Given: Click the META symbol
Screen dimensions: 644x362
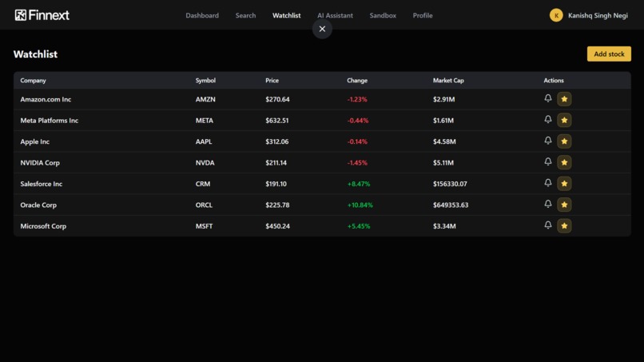Looking at the screenshot, I should coord(204,121).
